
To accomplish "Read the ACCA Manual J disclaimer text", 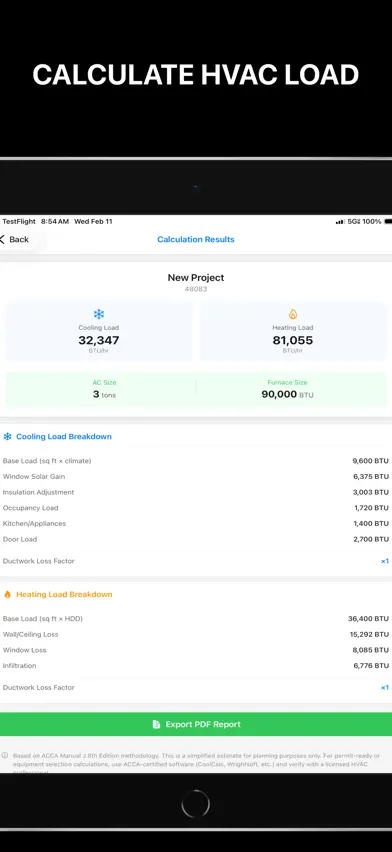I will (x=196, y=763).
